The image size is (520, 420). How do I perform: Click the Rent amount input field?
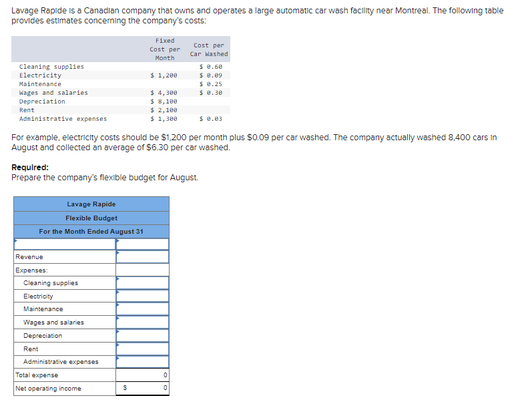[142, 349]
